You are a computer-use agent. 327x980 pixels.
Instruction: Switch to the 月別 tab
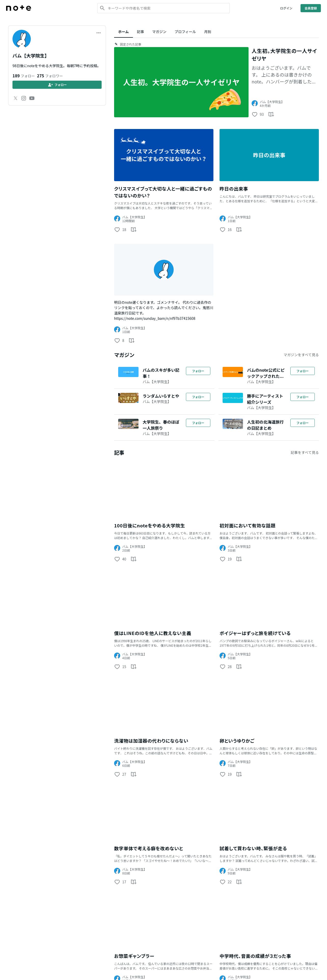208,32
